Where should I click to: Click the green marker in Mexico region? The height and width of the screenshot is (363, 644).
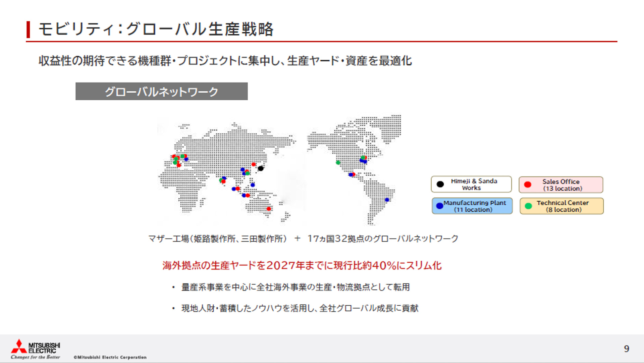pos(338,163)
